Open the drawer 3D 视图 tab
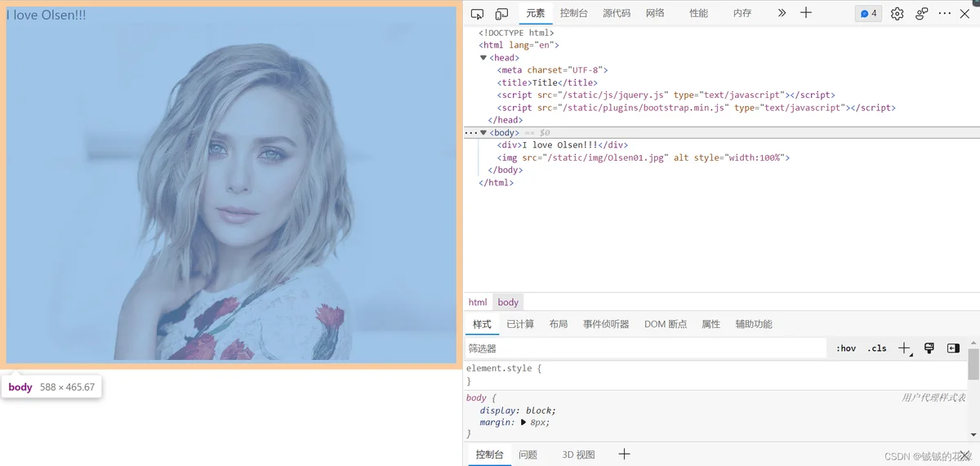The image size is (980, 466). [578, 455]
